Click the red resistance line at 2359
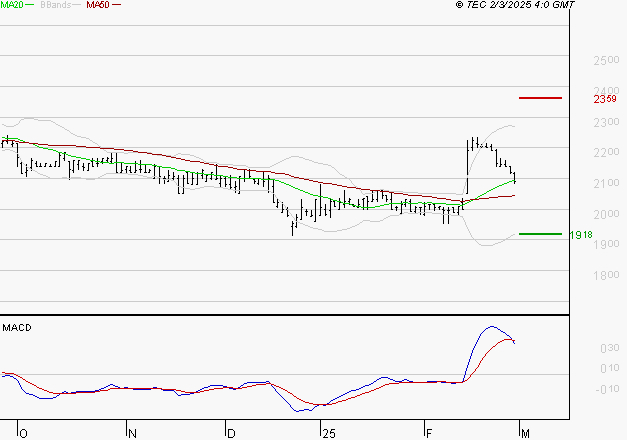This screenshot has height=440, width=627. point(540,98)
